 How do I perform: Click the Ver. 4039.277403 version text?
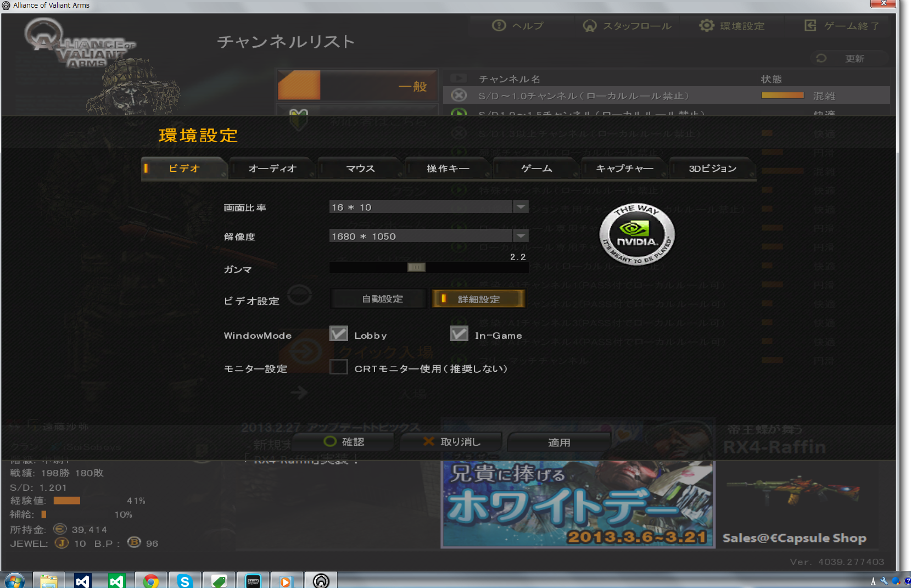point(837,562)
